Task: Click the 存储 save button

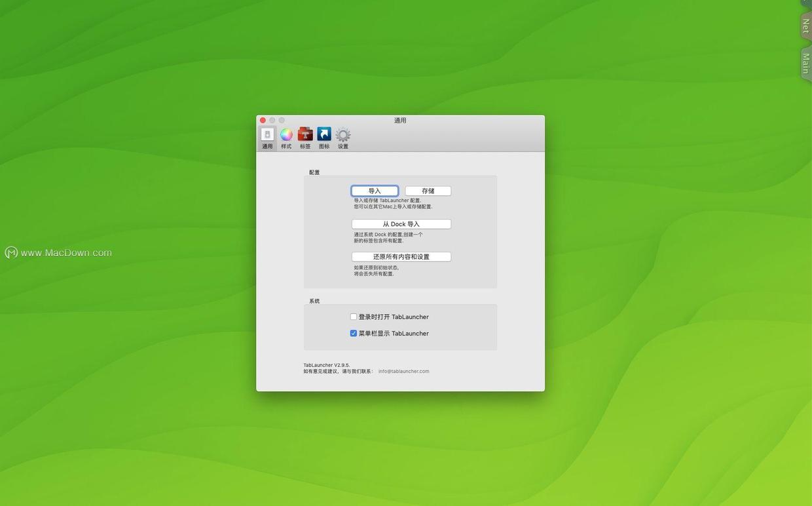Action: pyautogui.click(x=428, y=191)
